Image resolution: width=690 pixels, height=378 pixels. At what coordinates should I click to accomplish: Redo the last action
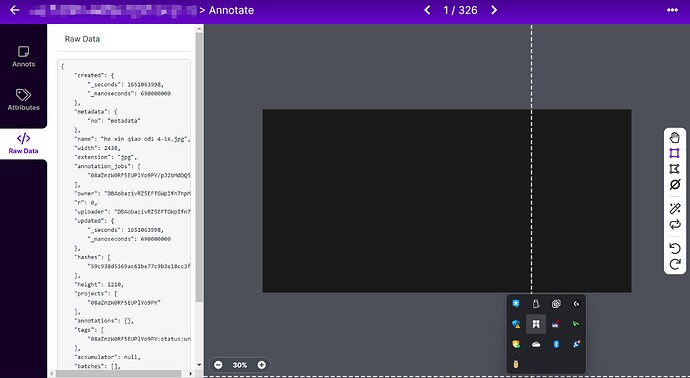(x=675, y=264)
